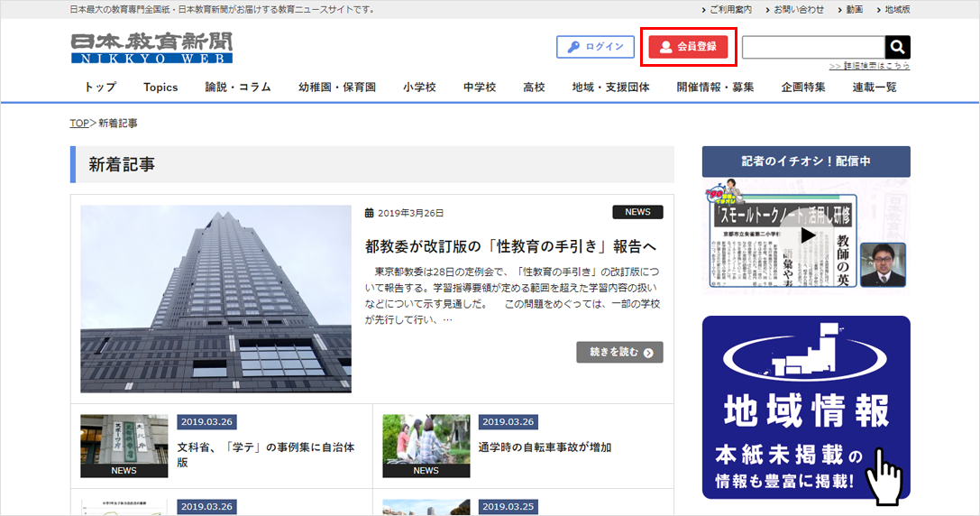
Task: Click the 詳細検索はこちら advanced search link
Action: click(869, 66)
